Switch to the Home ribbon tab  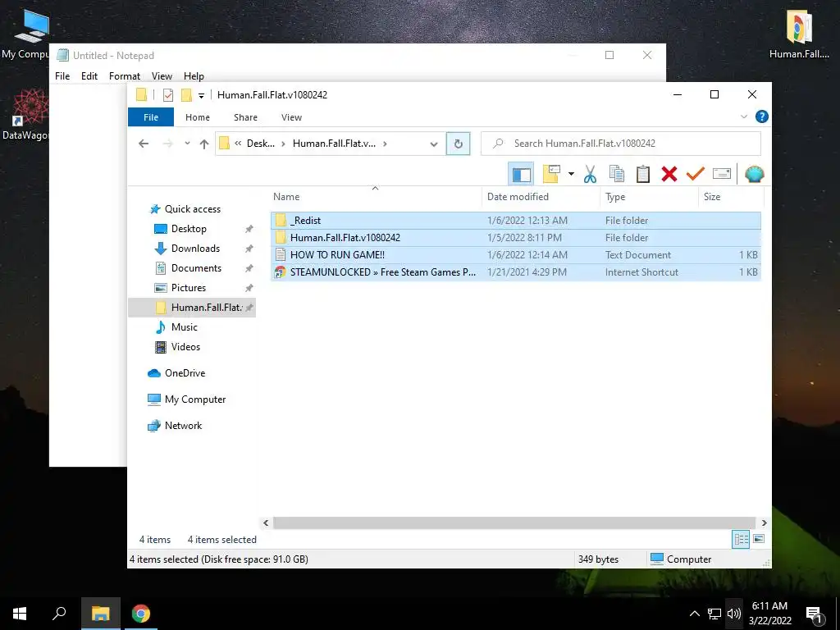pyautogui.click(x=198, y=117)
